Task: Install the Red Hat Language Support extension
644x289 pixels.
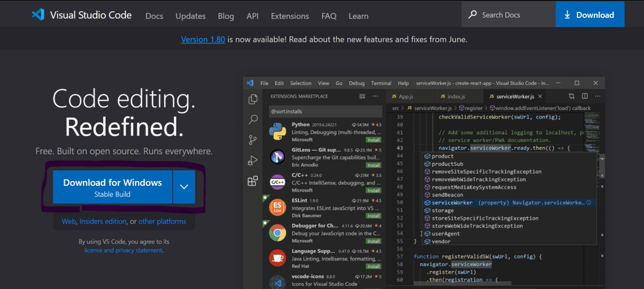Action: coord(374,266)
